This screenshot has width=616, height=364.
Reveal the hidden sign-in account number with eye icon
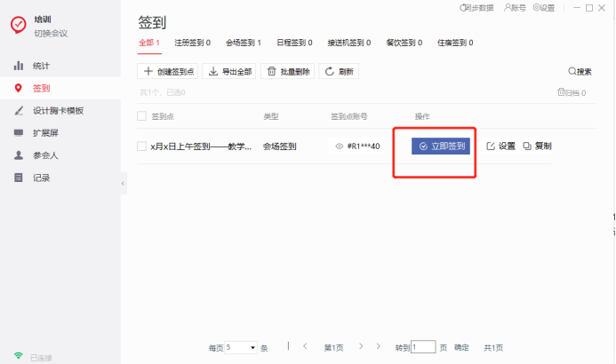pos(339,146)
